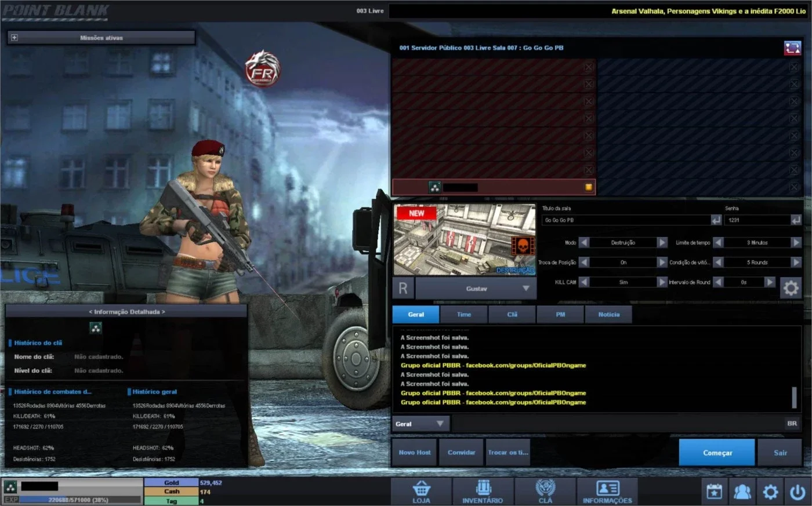The width and height of the screenshot is (812, 506).
Task: Click the Novo Host button
Action: 415,453
